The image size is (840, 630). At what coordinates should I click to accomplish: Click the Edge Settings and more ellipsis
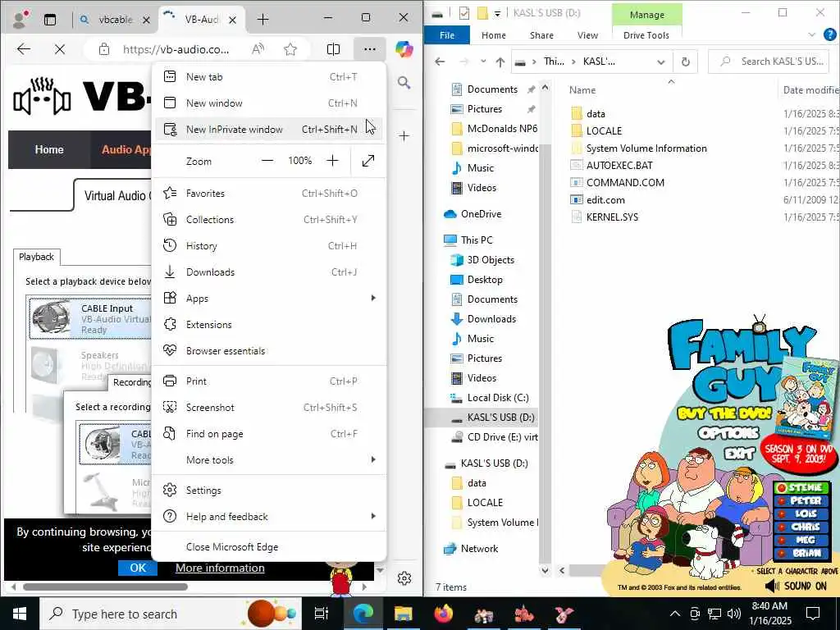(370, 49)
